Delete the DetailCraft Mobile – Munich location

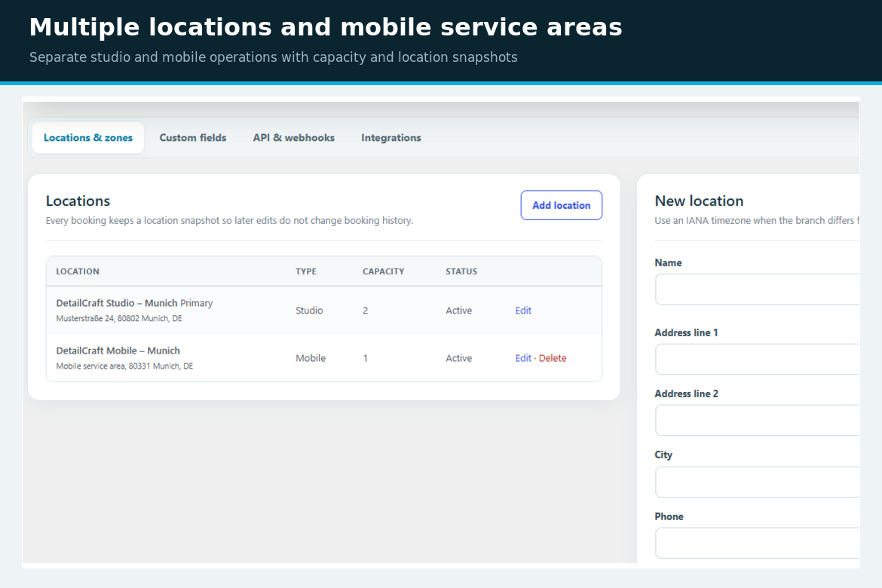553,358
